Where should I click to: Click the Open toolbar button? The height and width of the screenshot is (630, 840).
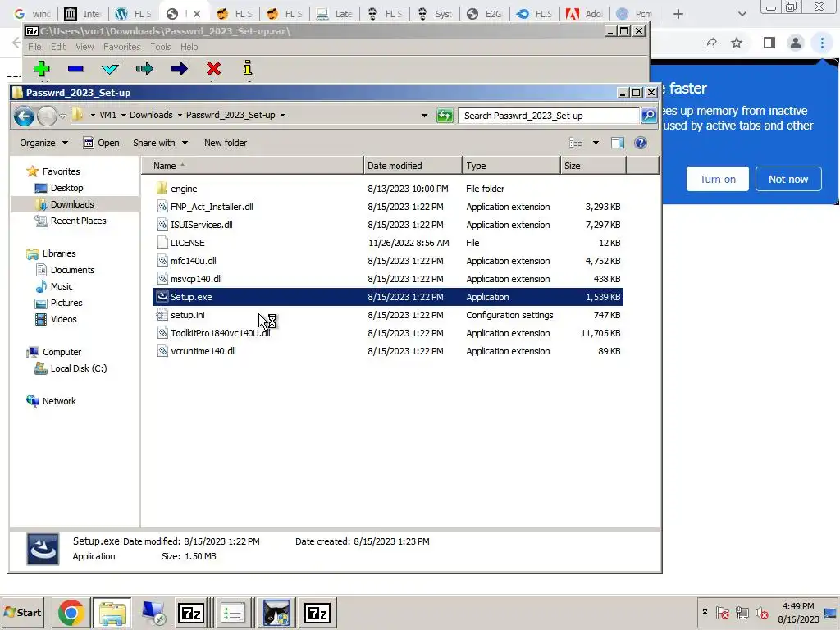coord(101,143)
